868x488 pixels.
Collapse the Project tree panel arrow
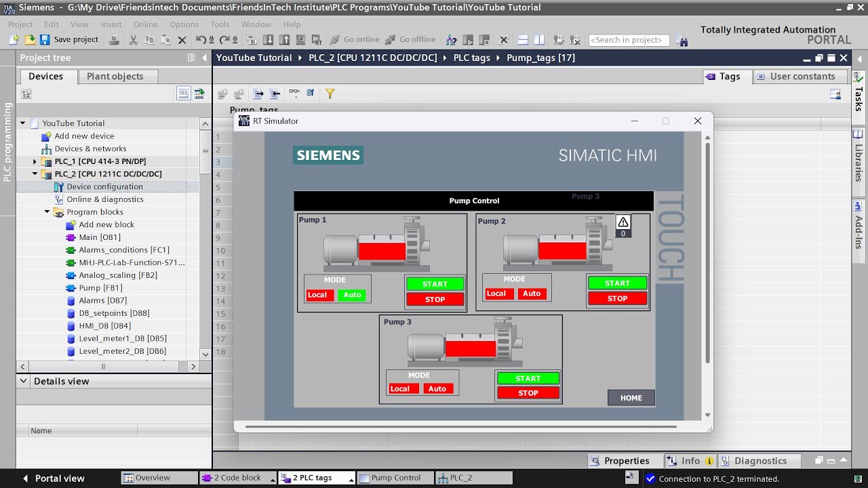pos(205,58)
